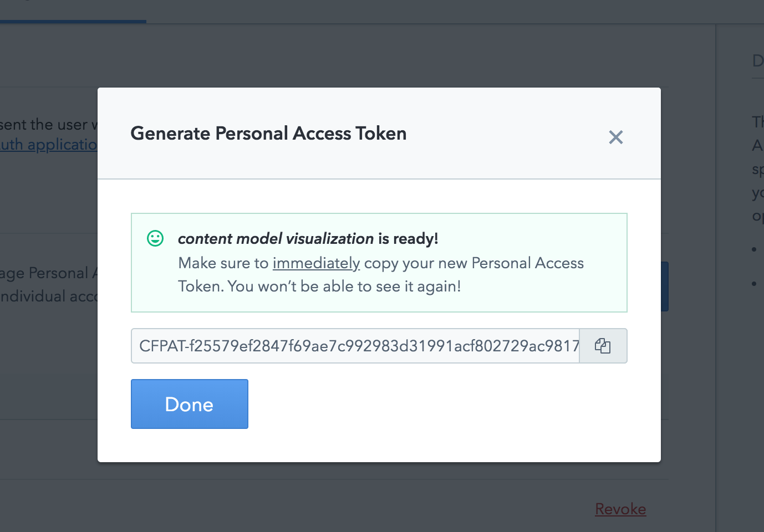The width and height of the screenshot is (764, 532).
Task: Click the dimmed 'age Personal A' background text
Action: [x=49, y=273]
